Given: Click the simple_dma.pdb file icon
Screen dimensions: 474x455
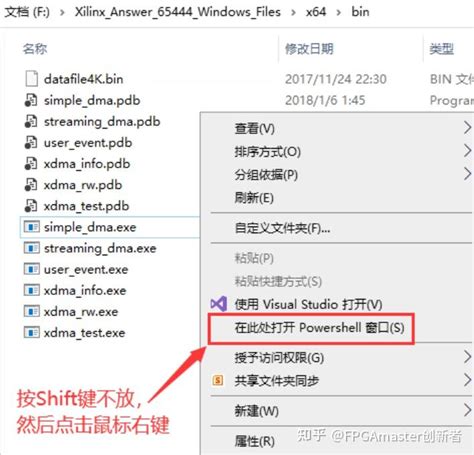Looking at the screenshot, I should pyautogui.click(x=31, y=100).
